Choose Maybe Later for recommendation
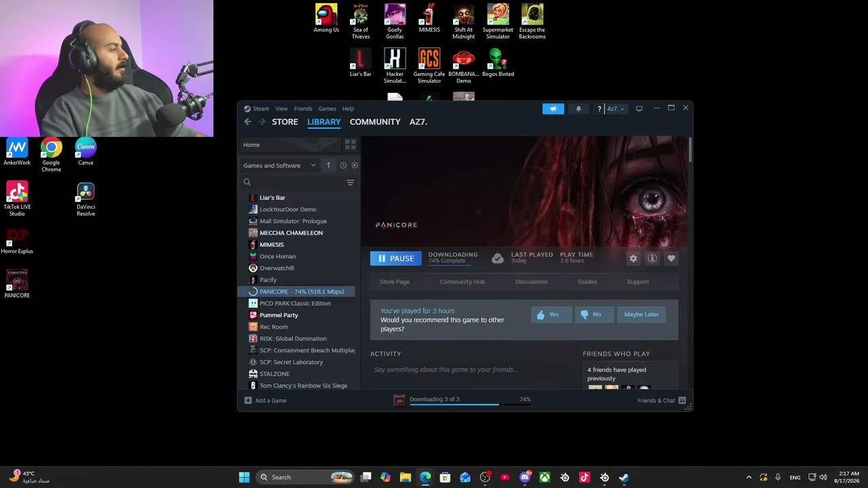 tap(642, 314)
